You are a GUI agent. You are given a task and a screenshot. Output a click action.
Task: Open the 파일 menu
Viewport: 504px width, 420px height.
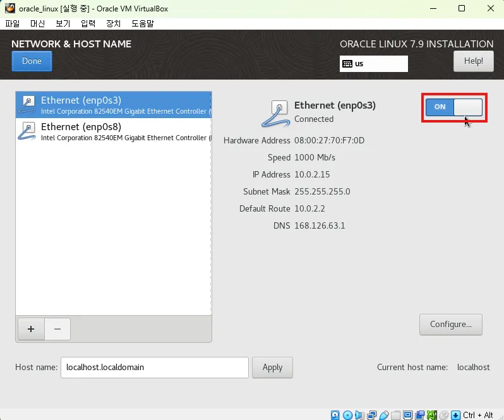click(x=13, y=23)
